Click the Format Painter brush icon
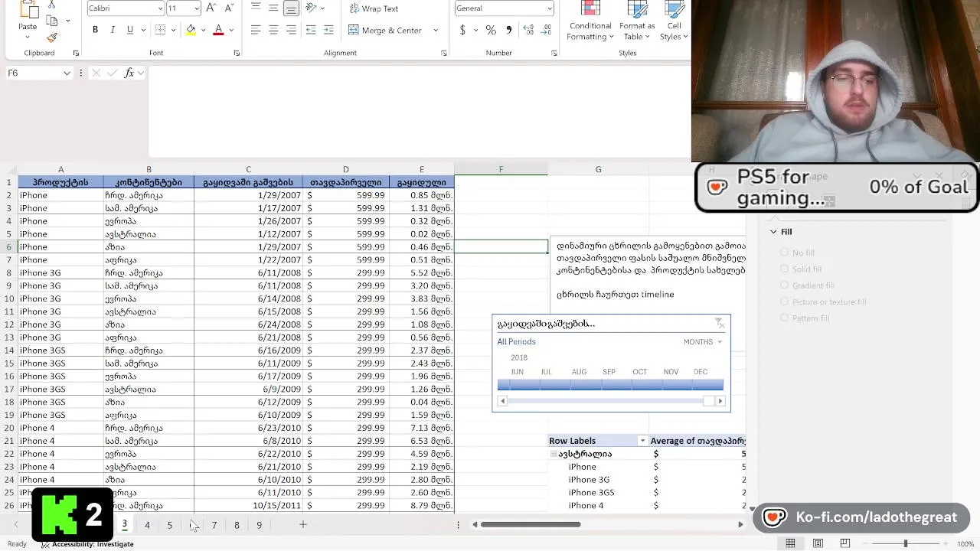Image resolution: width=980 pixels, height=551 pixels. pos(52,37)
